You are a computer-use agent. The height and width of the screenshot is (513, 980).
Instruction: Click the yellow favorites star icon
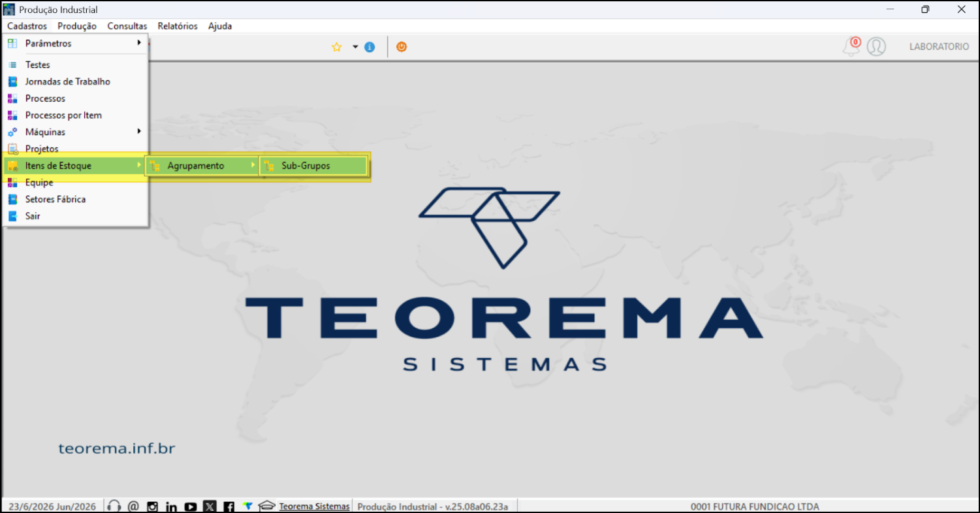337,47
